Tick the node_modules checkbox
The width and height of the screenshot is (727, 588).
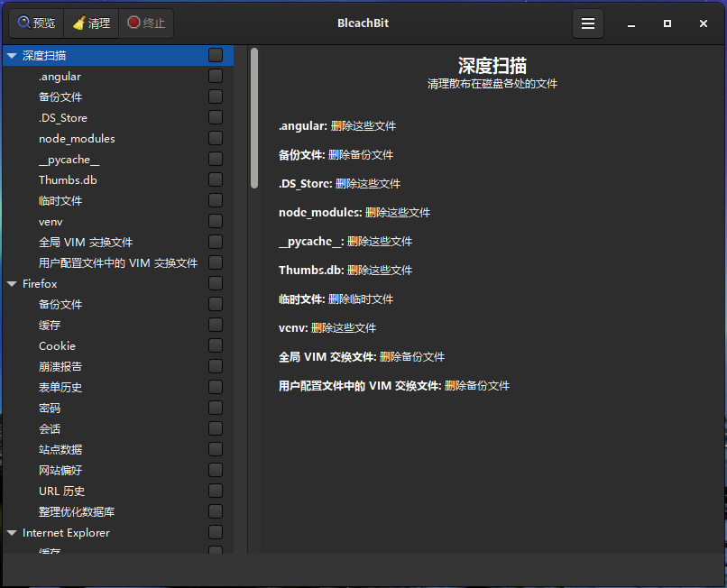216,138
